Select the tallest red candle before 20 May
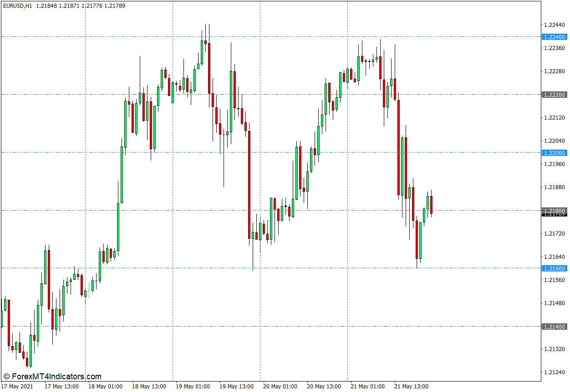Image resolution: width=570 pixels, height=392 pixels. [x=249, y=184]
